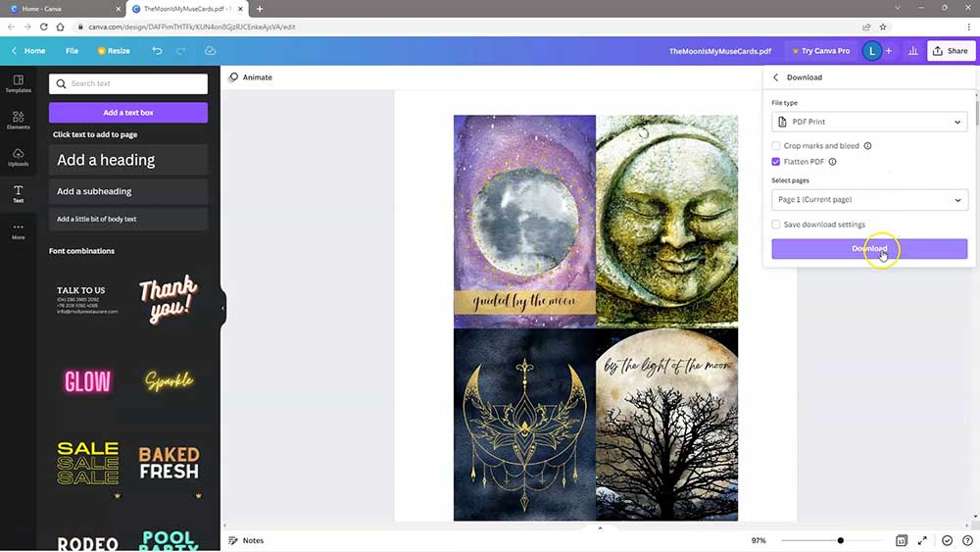Screen dimensions: 980x552
Task: Click the Animate icon button
Action: (x=251, y=77)
